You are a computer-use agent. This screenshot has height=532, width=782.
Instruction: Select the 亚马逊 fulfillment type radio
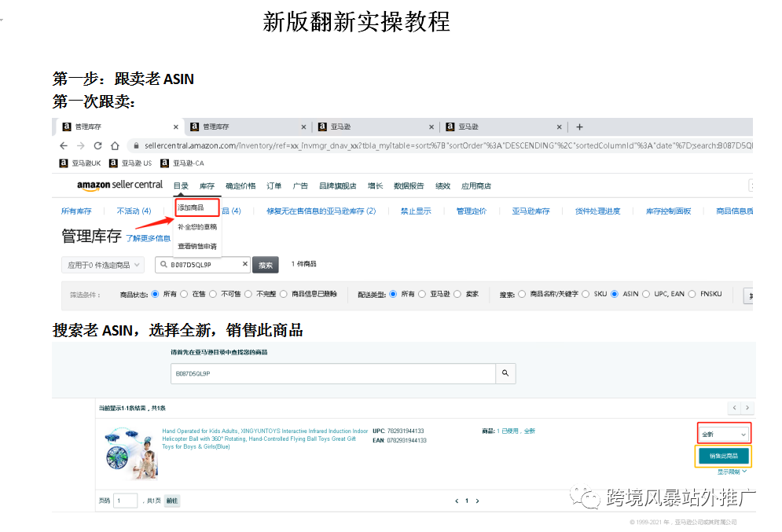tap(422, 294)
